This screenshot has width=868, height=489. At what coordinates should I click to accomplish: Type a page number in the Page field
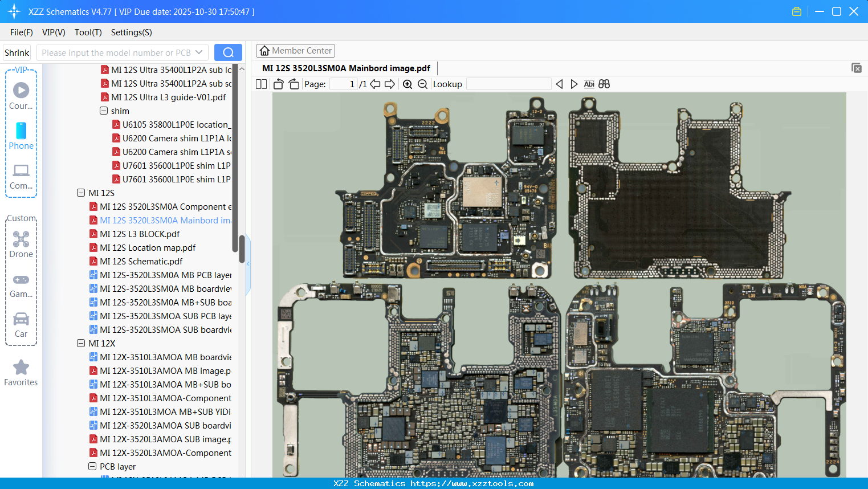tap(342, 84)
